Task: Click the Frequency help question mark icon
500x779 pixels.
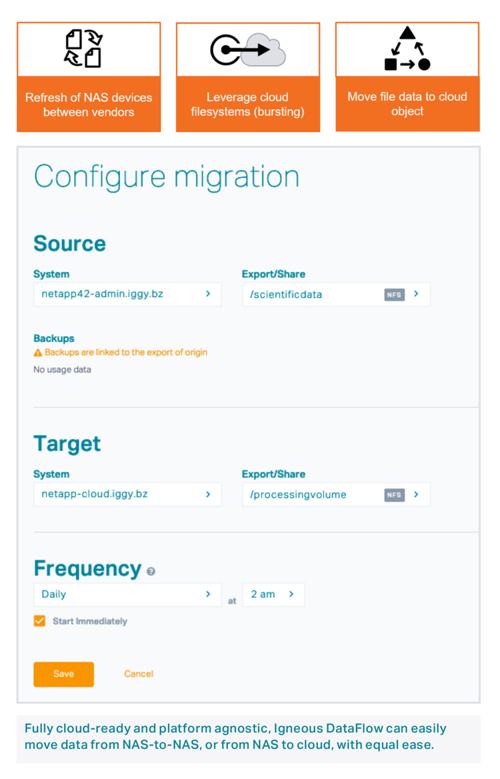Action: (x=151, y=571)
